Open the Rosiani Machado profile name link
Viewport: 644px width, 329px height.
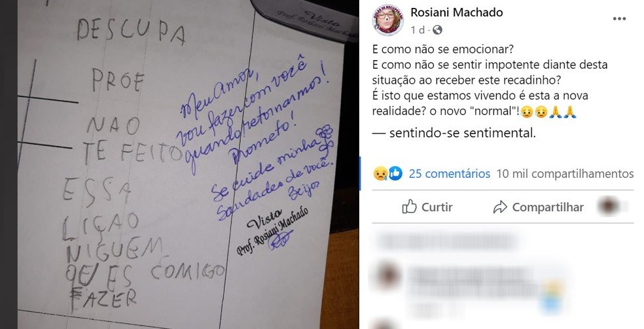point(456,12)
